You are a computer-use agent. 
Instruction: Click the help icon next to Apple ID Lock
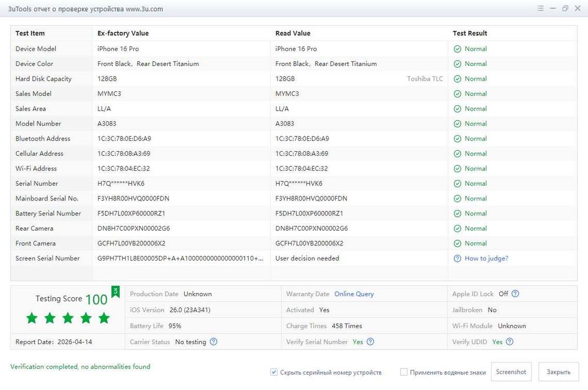coord(515,294)
